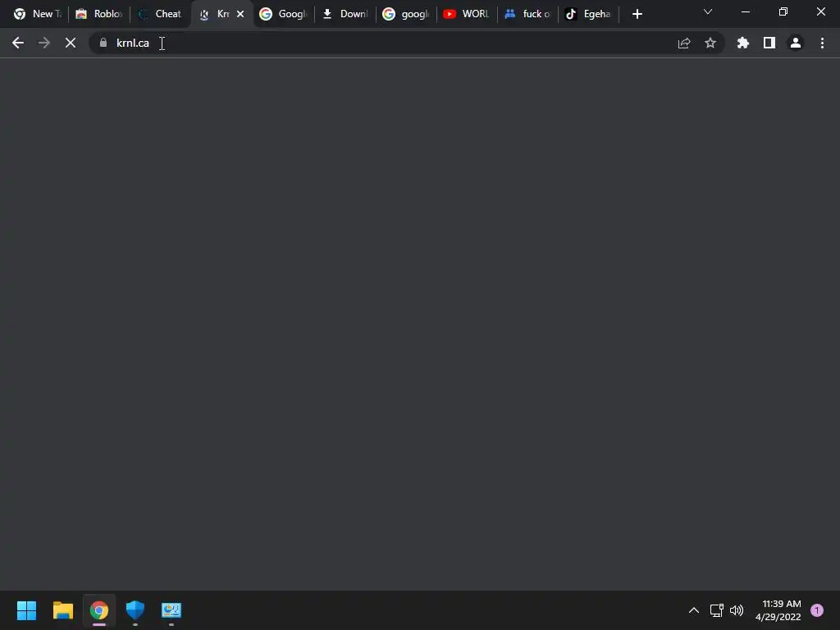Bookmark this page with the star icon
Screen dimensions: 840x630
710,43
